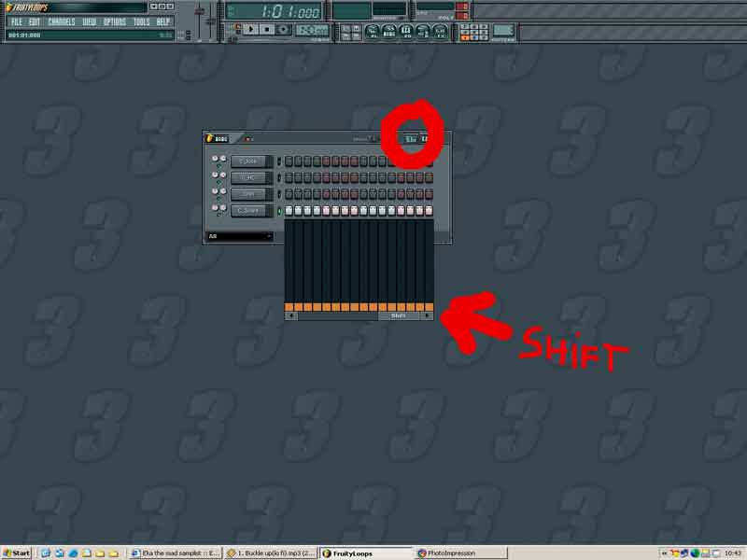The image size is (747, 560).
Task: Open the piano roll window icon
Action: 406,32
